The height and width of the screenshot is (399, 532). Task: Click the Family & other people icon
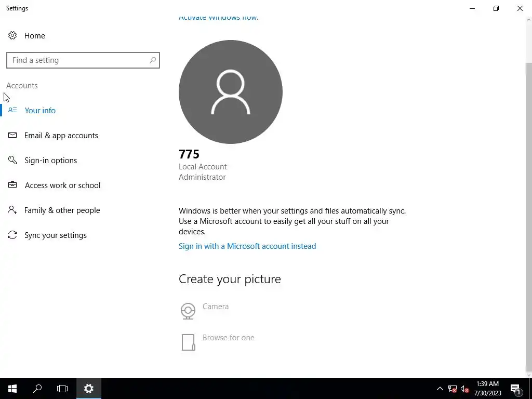click(x=12, y=210)
